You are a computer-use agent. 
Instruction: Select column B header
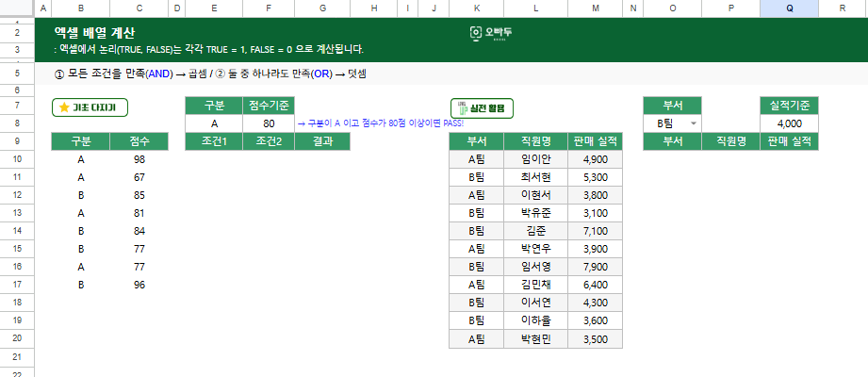(81, 8)
